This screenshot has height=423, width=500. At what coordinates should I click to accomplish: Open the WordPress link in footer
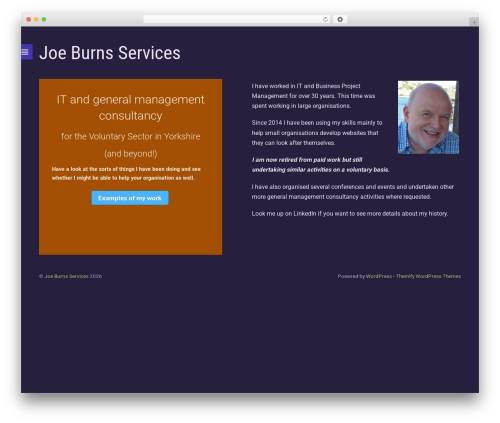[379, 276]
